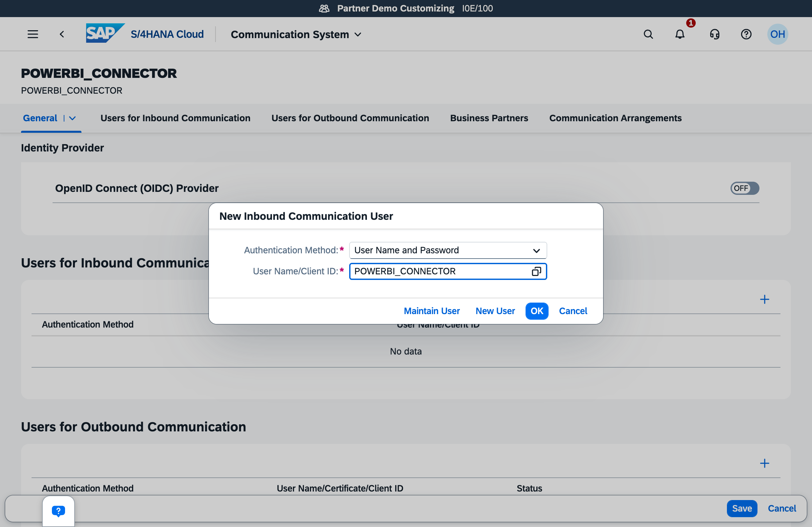Add inbound communication user with plus icon
This screenshot has height=527, width=812.
[x=764, y=299]
